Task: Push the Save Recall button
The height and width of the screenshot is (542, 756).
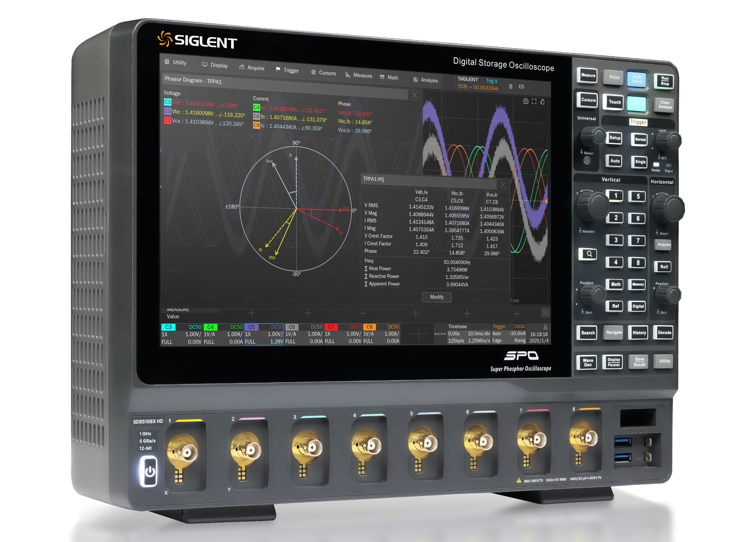Action: coord(639,362)
